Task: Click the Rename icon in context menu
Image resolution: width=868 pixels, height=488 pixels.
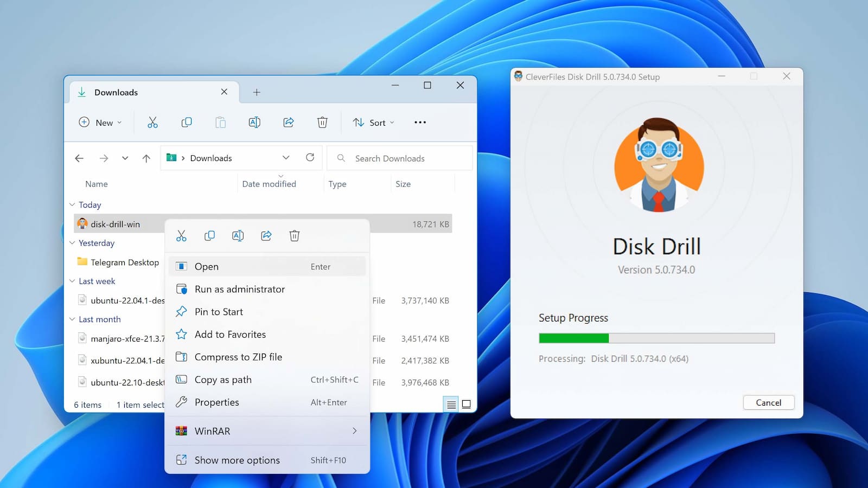Action: click(x=238, y=236)
